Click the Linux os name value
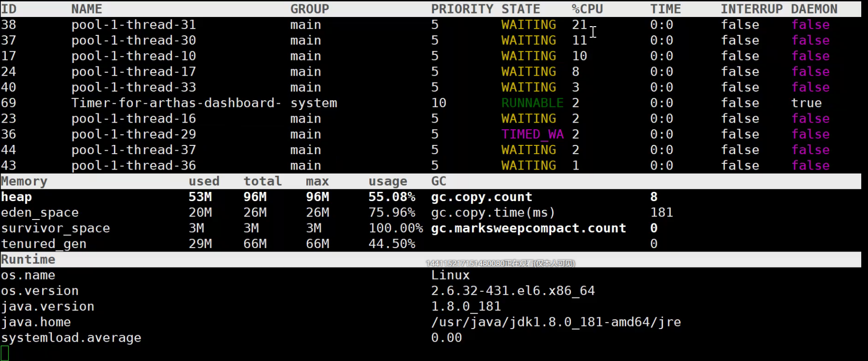Screen dimensions: 868x361 point(451,275)
